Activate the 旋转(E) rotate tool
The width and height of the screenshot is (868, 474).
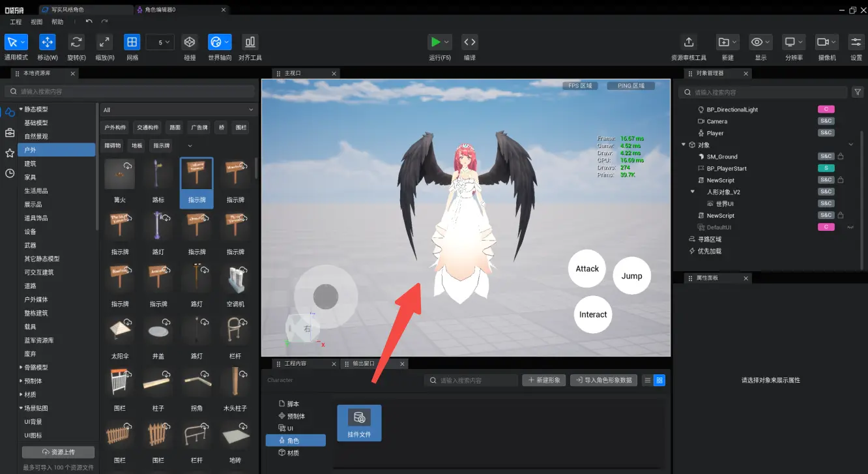[x=76, y=42]
